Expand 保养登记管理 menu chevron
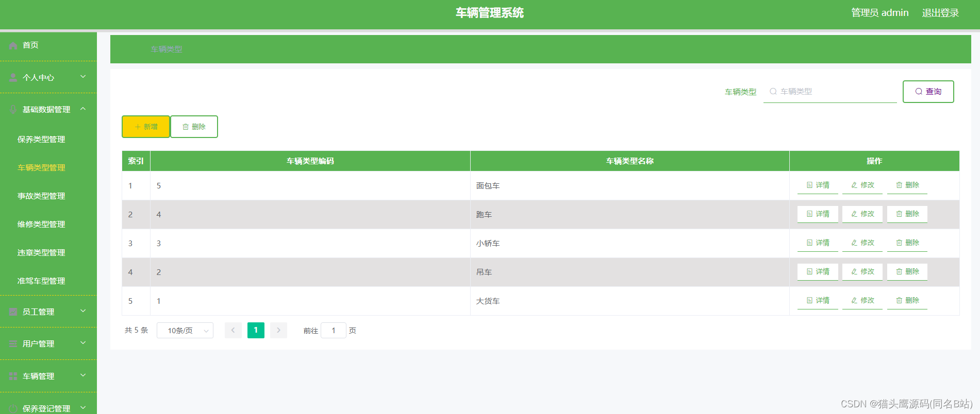This screenshot has width=980, height=414. 83,407
